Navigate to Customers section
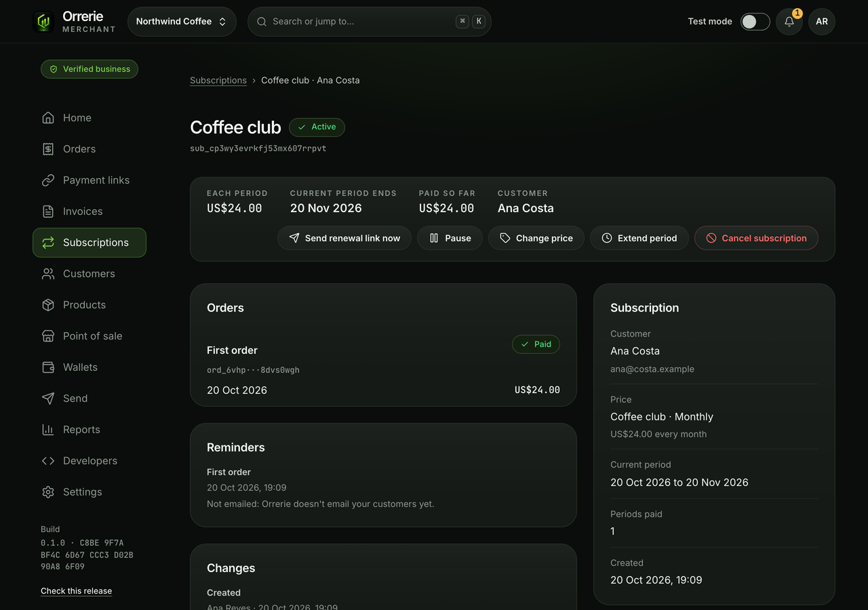Viewport: 868px width, 610px height. (90, 274)
